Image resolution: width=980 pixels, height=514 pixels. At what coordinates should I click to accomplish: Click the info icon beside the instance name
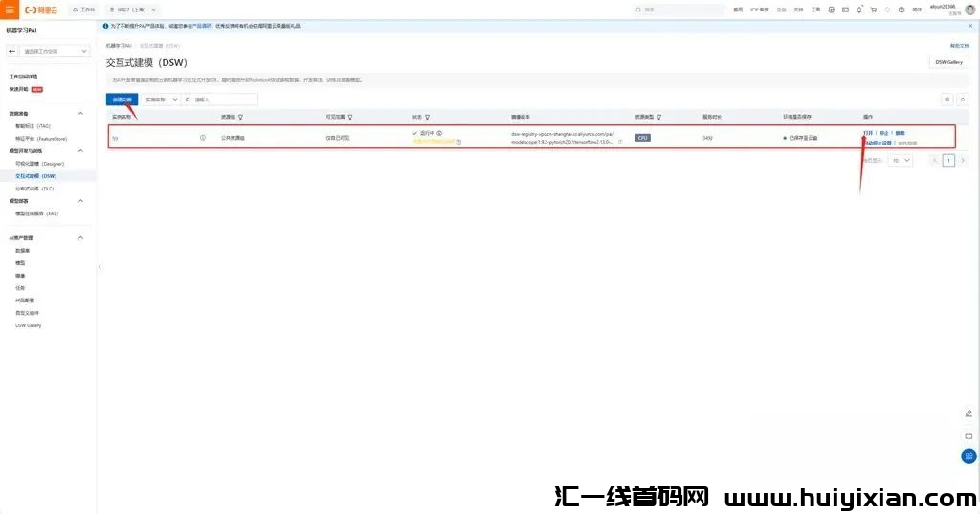click(203, 138)
